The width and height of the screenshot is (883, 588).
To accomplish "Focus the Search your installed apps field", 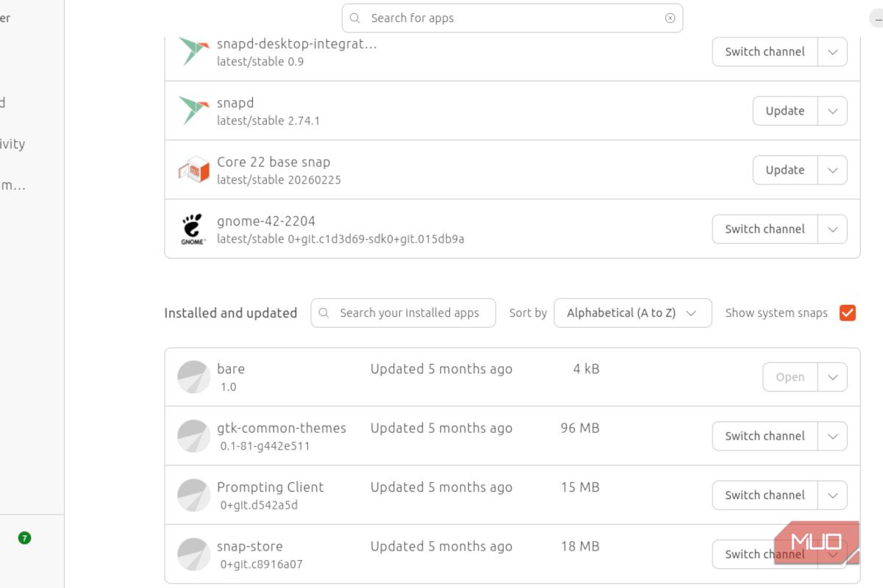I will click(403, 313).
